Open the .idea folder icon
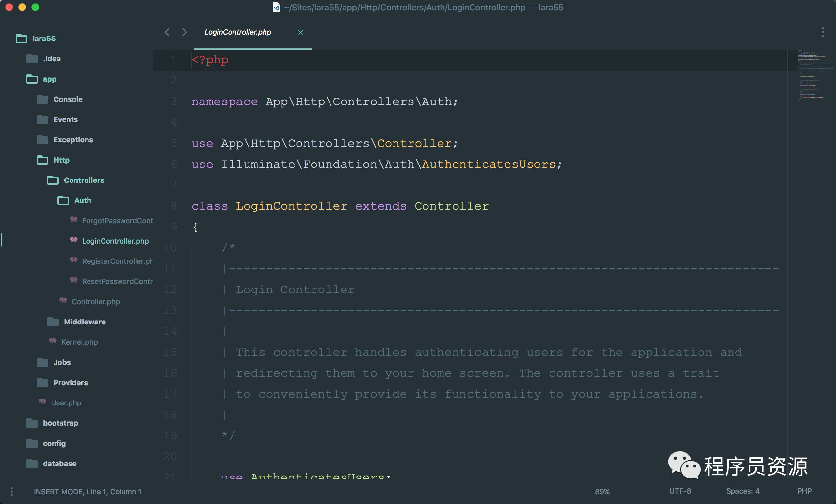The image size is (836, 504). (32, 59)
